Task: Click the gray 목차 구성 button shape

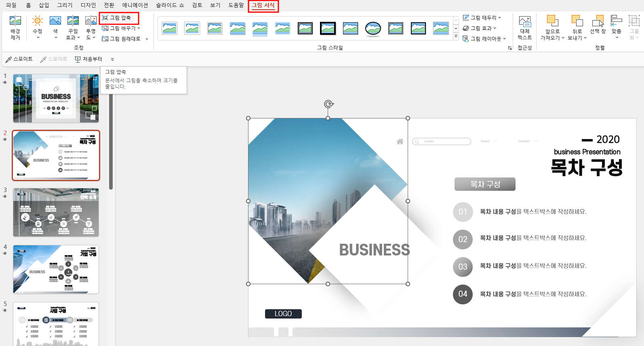Action: point(485,184)
